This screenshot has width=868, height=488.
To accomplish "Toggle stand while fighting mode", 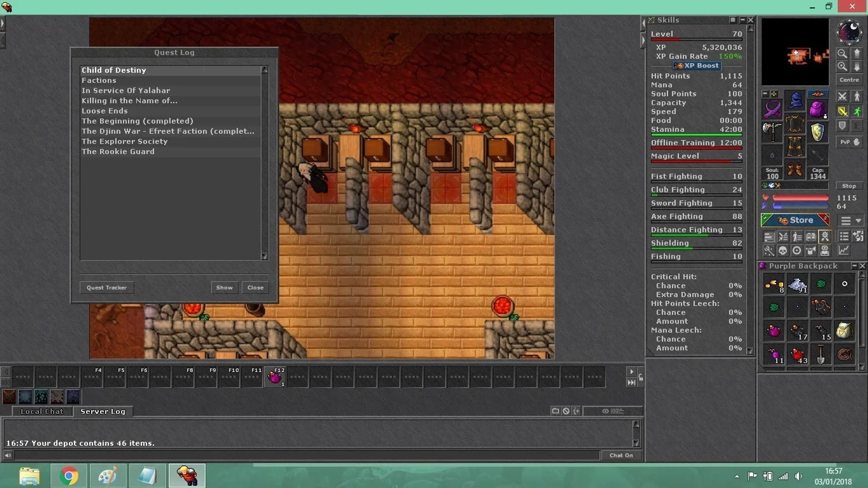I will [x=857, y=97].
